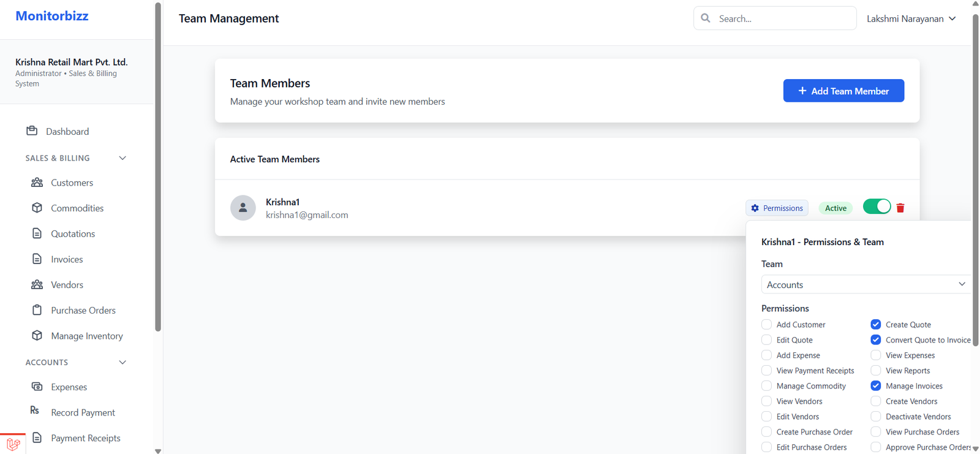Click the Krishna1 user avatar
Screen dimensions: 980x454
point(243,208)
